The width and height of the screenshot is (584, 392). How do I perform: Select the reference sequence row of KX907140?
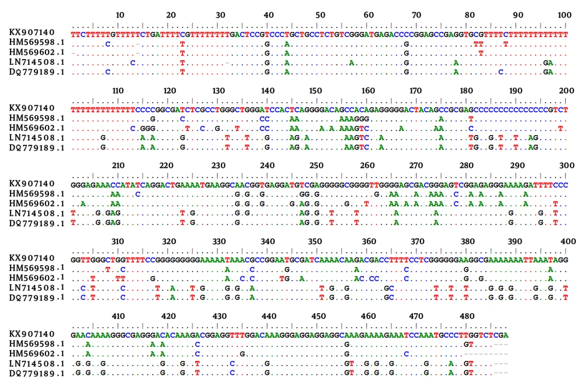pyautogui.click(x=292, y=34)
